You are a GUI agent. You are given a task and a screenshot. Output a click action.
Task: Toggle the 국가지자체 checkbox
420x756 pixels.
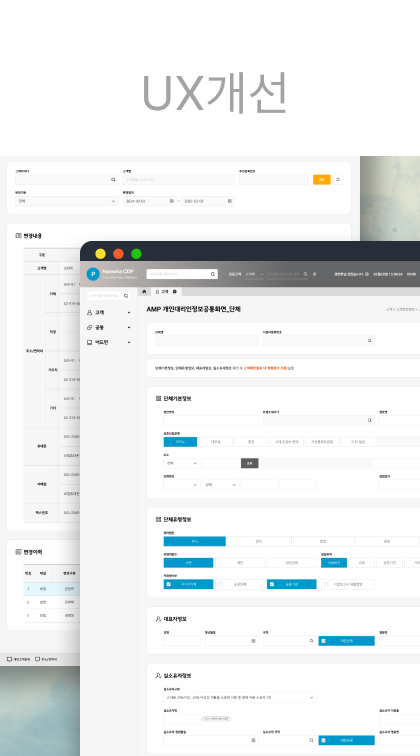pyautogui.click(x=168, y=584)
